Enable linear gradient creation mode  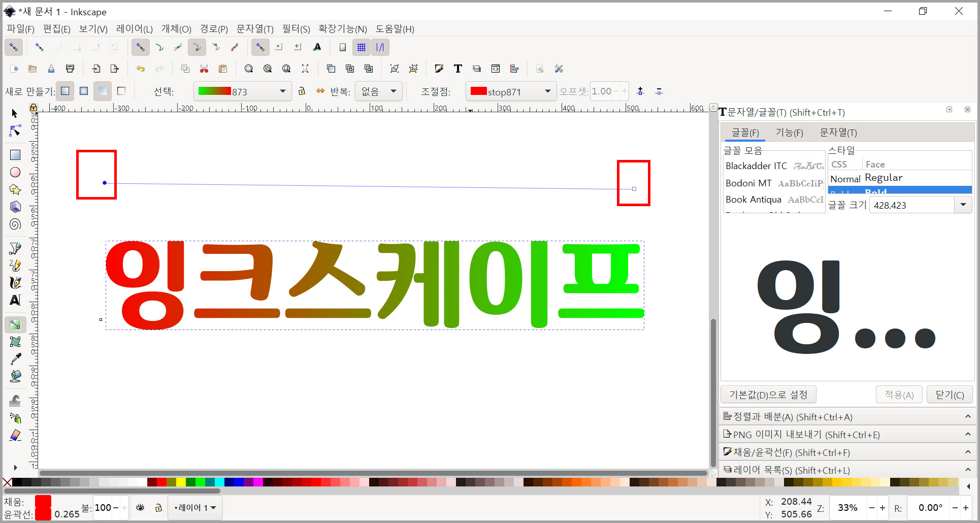click(65, 91)
